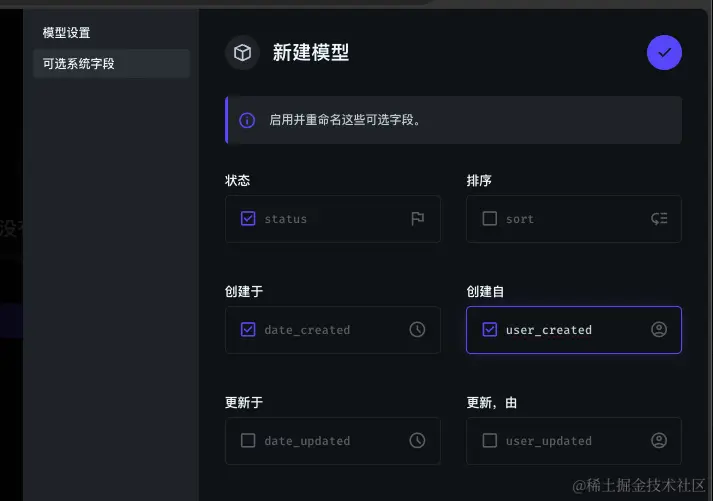This screenshot has height=501, width=713.
Task: Enable the user_updated checkbox
Action: (x=490, y=441)
